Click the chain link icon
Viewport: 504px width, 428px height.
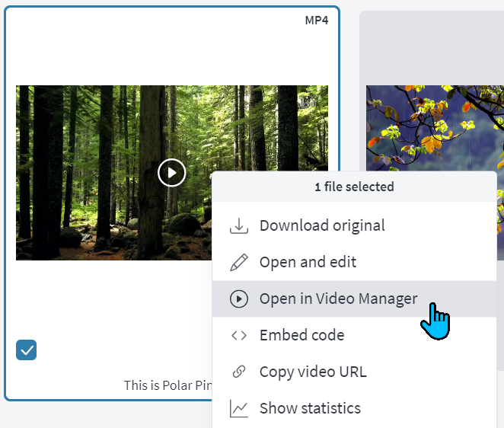[x=239, y=372]
